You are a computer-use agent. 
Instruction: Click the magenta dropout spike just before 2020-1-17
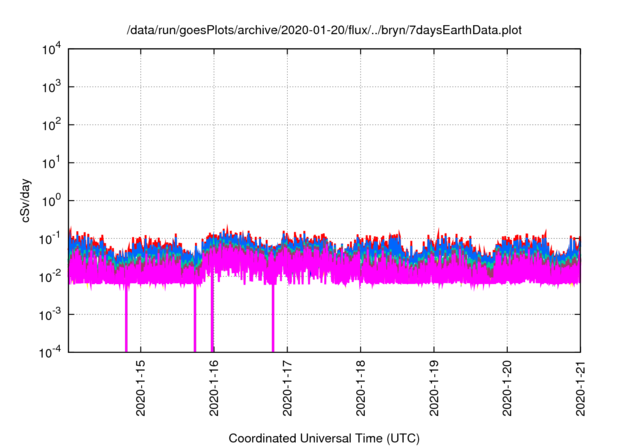pos(273,318)
